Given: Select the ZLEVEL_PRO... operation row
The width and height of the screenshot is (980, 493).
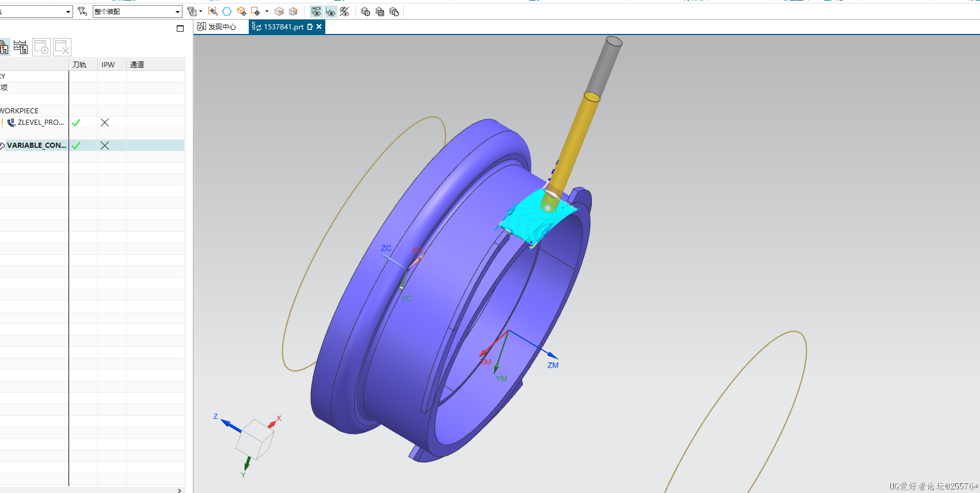Looking at the screenshot, I should (x=92, y=123).
